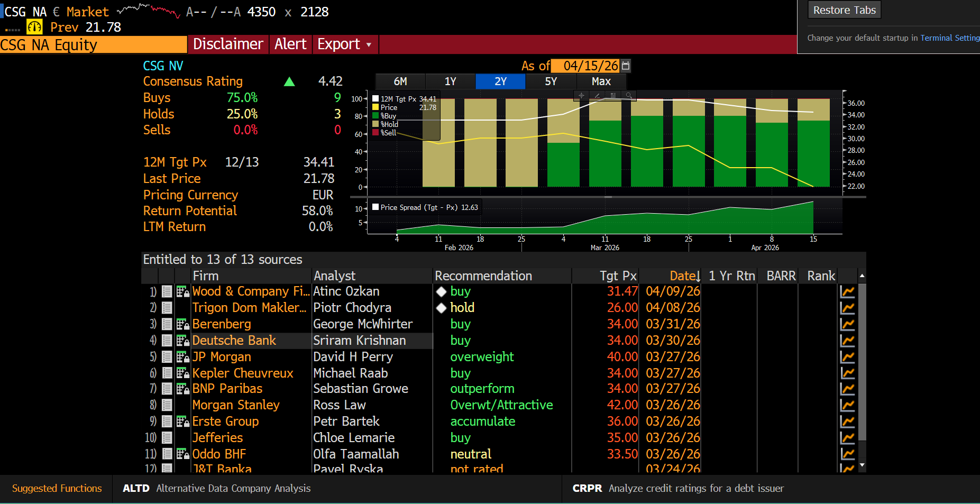Open the trend chart icon for Jefferies row
This screenshot has width=980, height=504.
tap(847, 438)
